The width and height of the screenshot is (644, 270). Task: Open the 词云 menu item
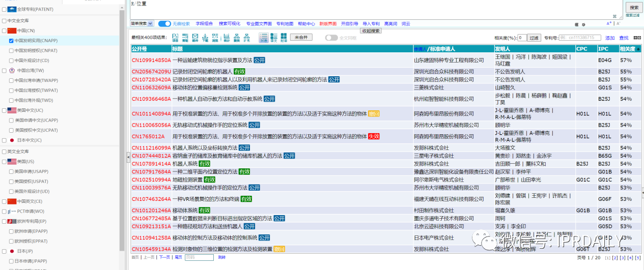406,23
